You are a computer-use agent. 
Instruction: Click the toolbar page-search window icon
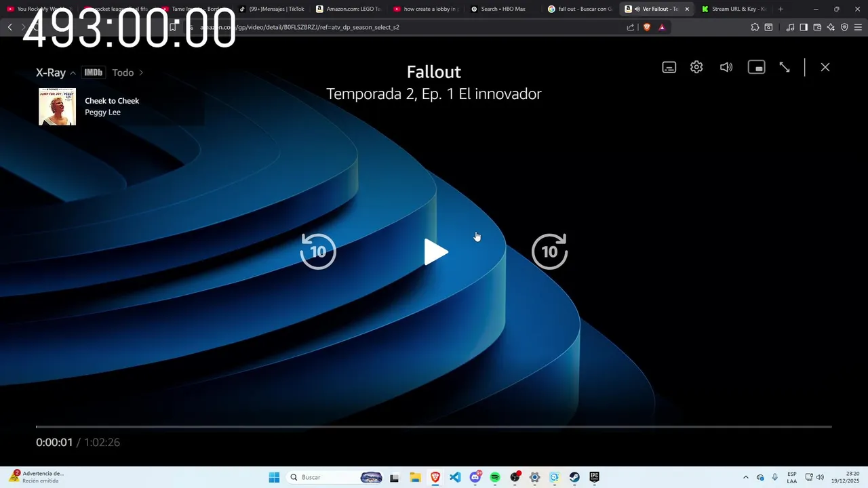[768, 27]
